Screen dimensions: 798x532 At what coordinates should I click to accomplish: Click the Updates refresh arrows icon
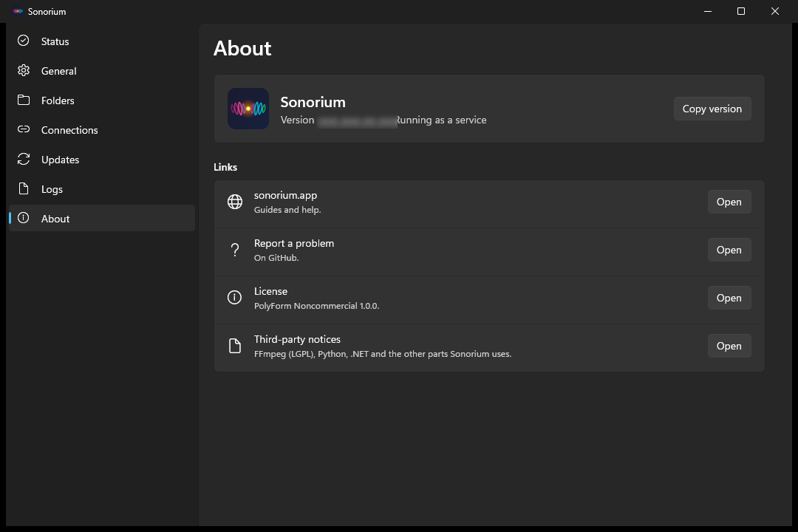[24, 159]
